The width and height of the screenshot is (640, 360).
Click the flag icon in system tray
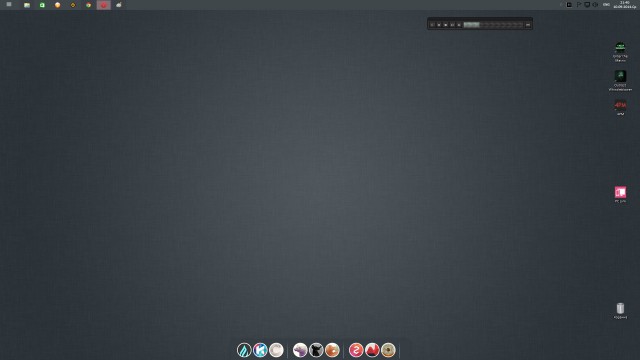click(579, 4)
